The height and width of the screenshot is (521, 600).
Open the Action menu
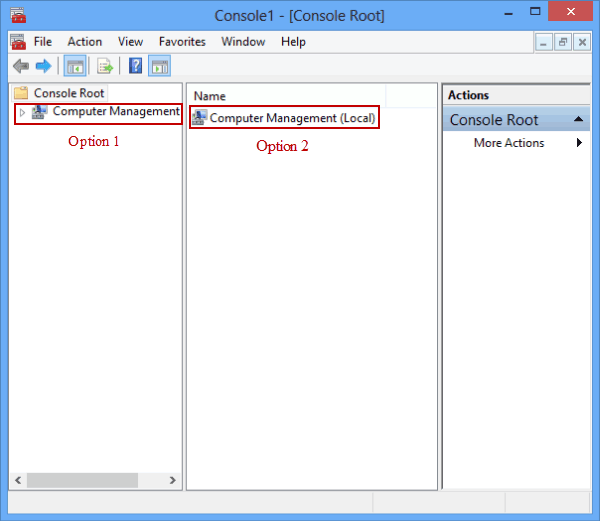tap(85, 41)
